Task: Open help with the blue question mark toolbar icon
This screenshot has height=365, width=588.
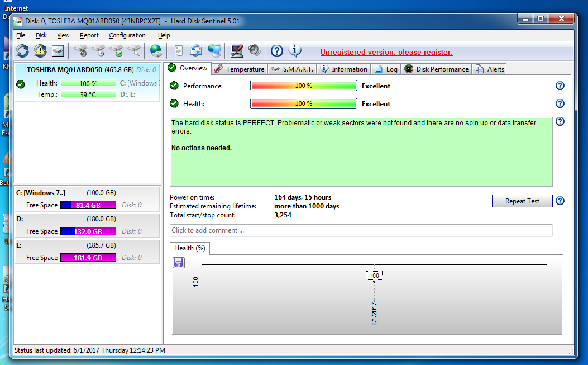Action: tap(277, 51)
